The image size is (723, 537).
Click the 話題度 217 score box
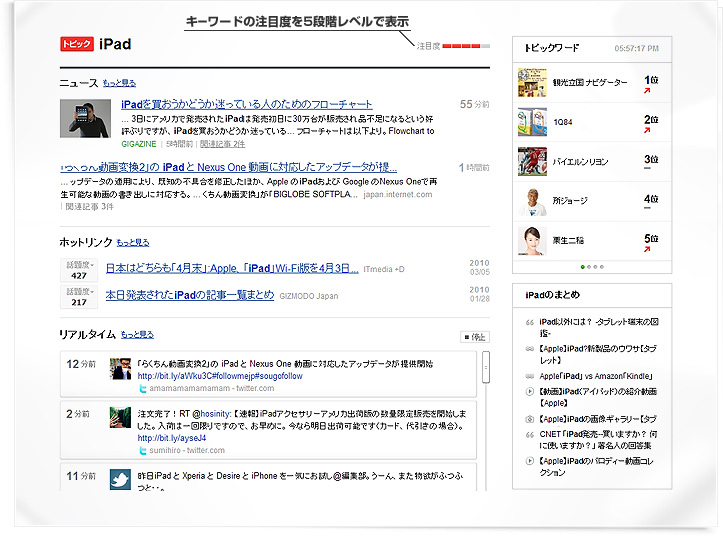tap(79, 297)
